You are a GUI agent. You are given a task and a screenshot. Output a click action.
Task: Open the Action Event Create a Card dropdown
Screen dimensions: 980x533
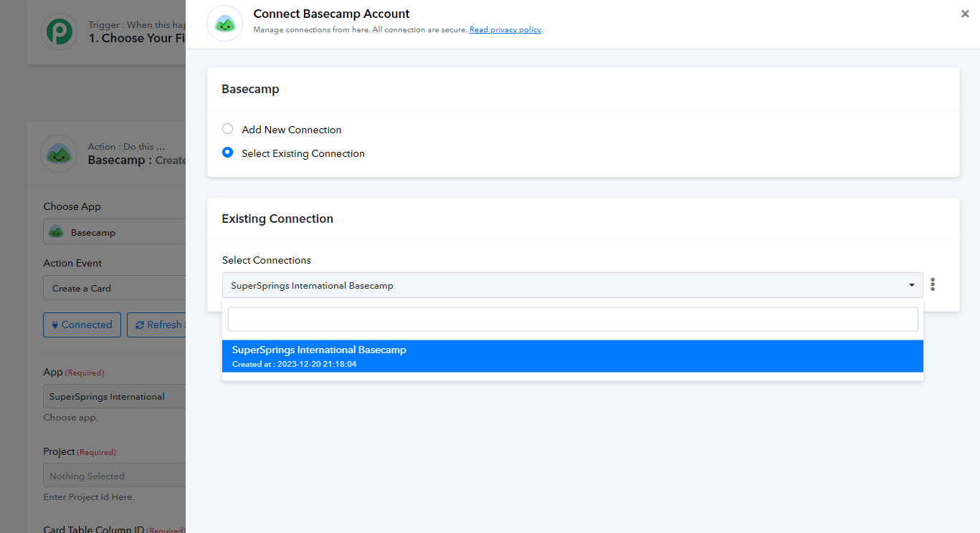pos(115,288)
